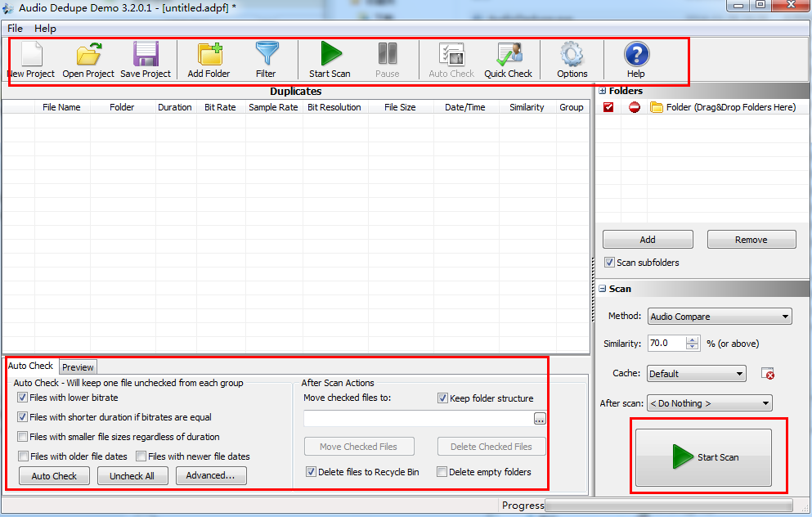
Task: Enable Delete empty folders
Action: 442,472
